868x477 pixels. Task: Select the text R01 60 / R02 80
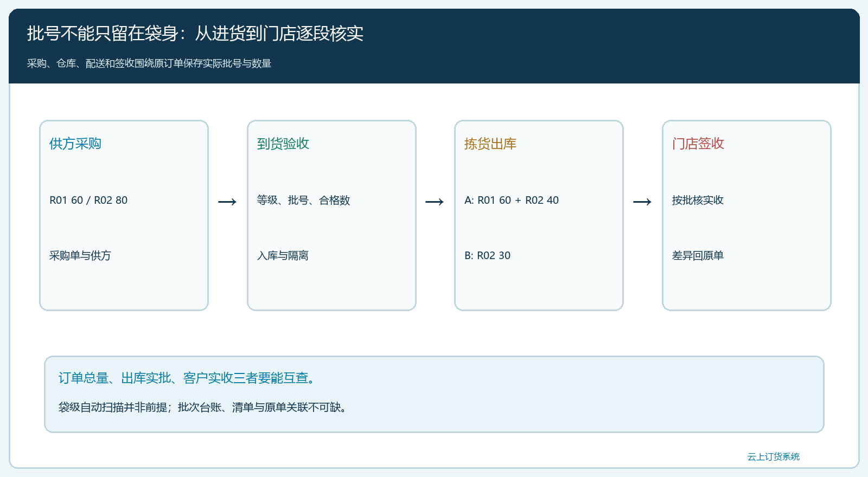point(88,200)
